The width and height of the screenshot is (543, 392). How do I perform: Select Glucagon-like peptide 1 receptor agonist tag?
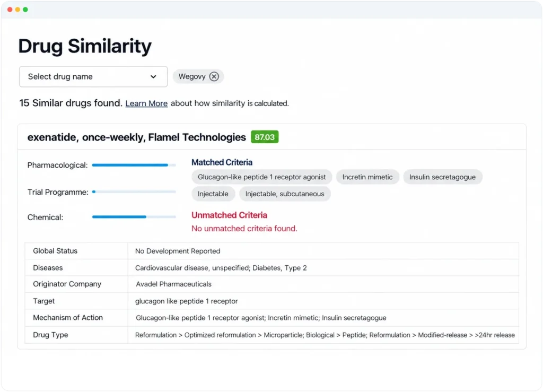(x=262, y=177)
